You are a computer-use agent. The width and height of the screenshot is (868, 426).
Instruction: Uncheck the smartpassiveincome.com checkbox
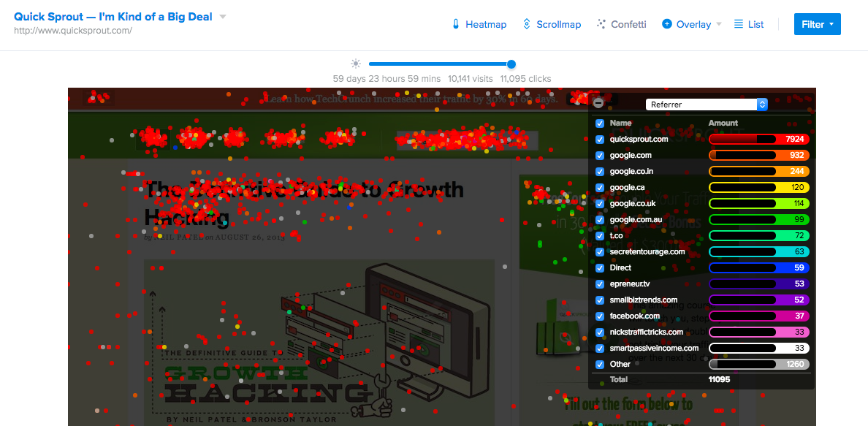tap(600, 348)
